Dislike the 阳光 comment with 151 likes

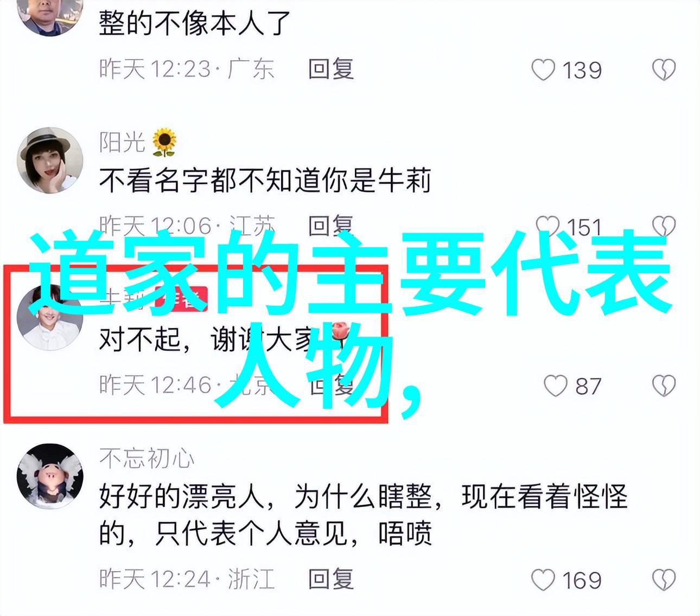[664, 227]
